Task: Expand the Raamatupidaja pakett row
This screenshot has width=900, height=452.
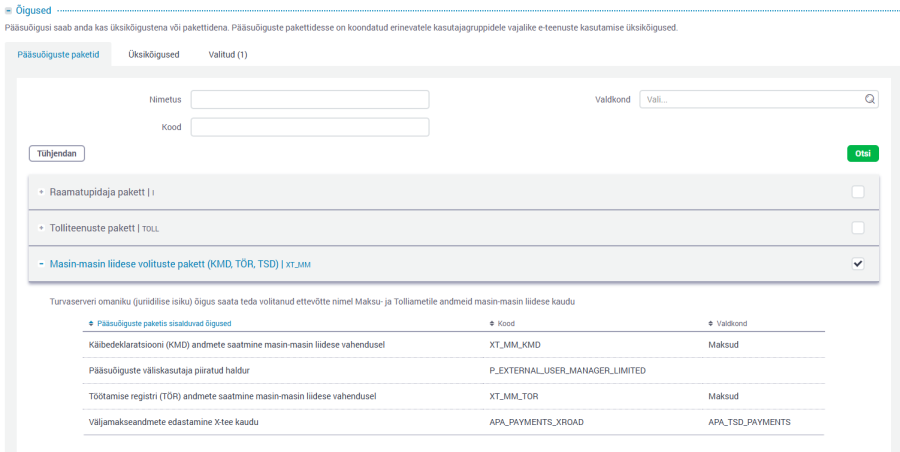Action: pos(41,192)
